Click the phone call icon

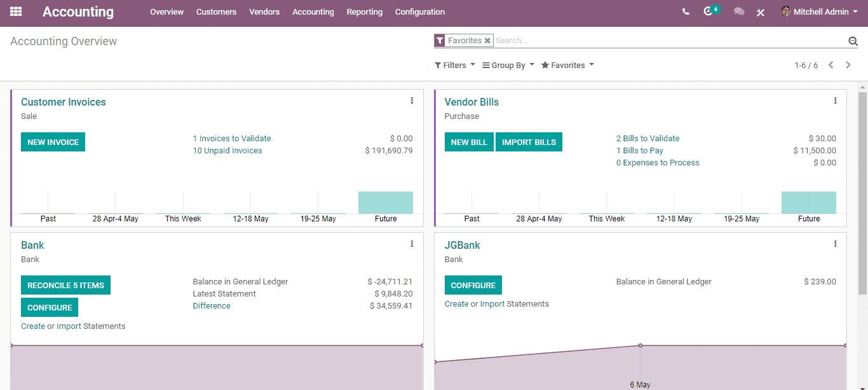point(686,11)
